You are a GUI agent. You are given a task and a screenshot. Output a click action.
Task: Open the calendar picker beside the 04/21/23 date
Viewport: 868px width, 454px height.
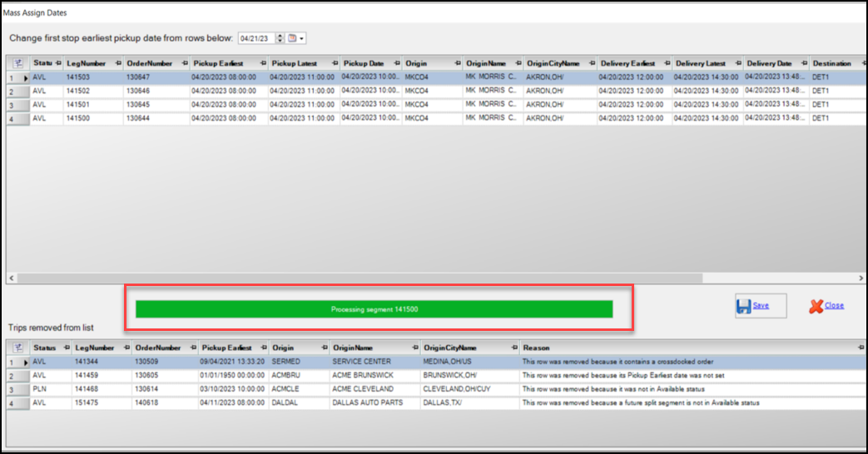click(296, 38)
